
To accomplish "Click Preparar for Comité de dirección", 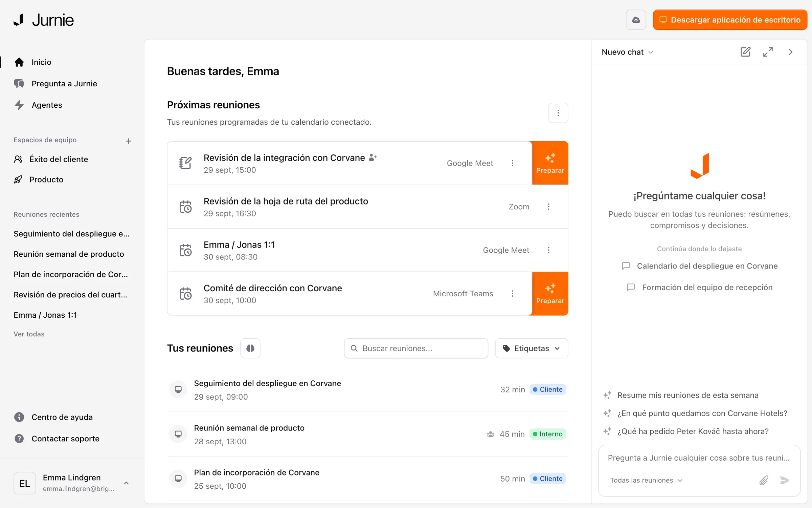I will click(550, 294).
